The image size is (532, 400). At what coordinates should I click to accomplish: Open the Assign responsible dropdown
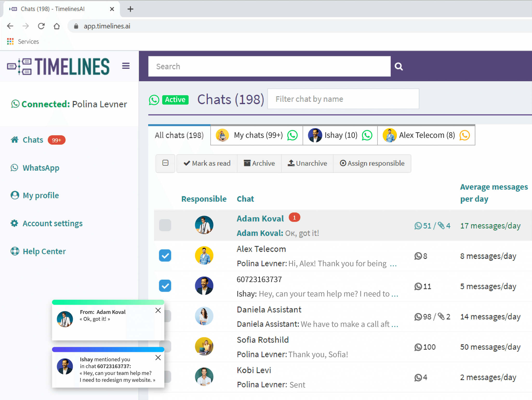point(372,163)
